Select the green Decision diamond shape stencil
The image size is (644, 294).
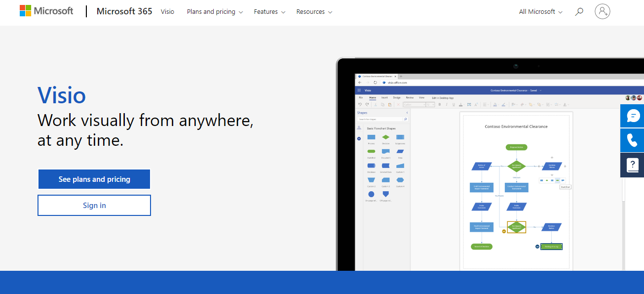click(x=385, y=137)
